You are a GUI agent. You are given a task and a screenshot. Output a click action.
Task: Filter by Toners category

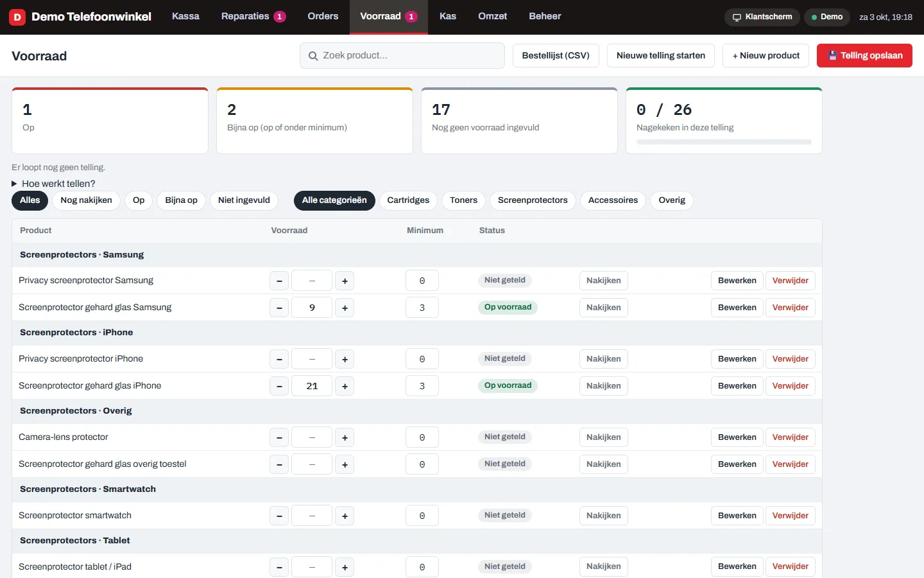[463, 200]
